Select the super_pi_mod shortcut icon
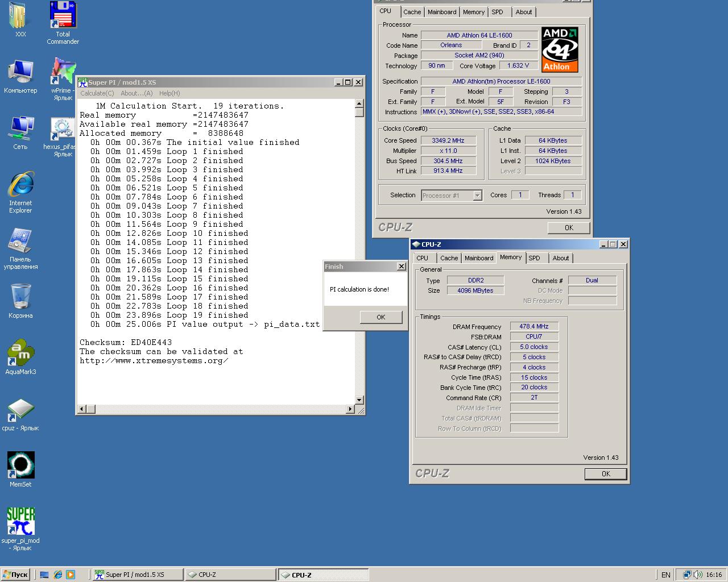The image size is (728, 582). (20, 529)
